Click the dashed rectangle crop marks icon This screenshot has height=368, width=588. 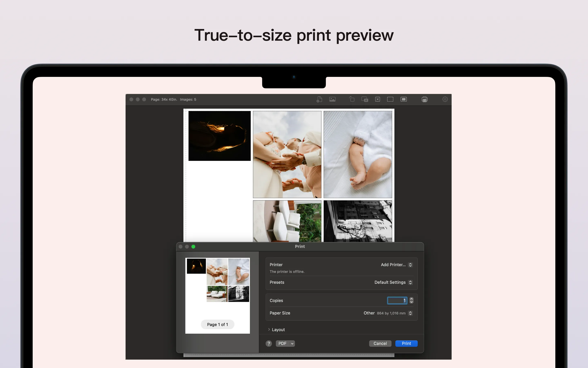[x=390, y=99]
